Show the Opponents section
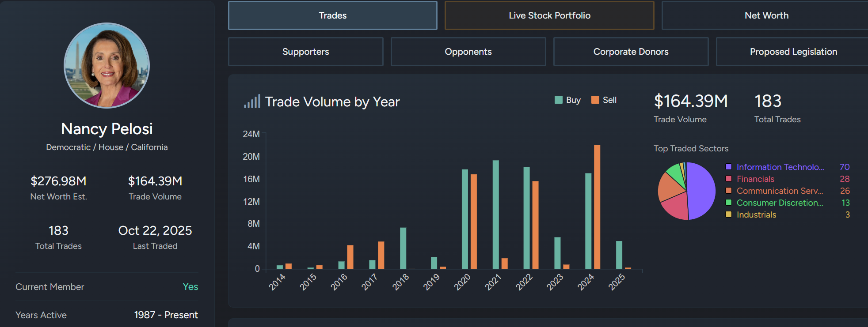Viewport: 868px width, 327px height. [x=468, y=52]
